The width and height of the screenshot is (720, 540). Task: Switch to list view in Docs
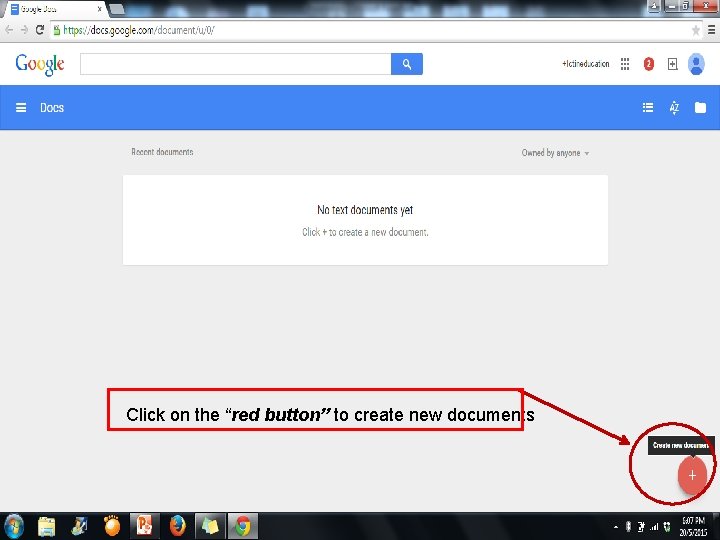tap(647, 107)
